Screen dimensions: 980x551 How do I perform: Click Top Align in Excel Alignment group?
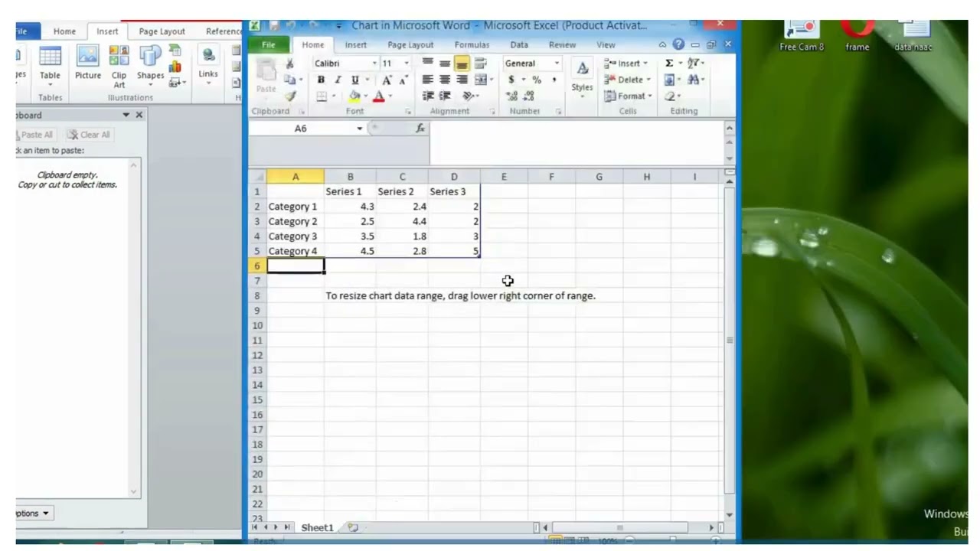427,63
